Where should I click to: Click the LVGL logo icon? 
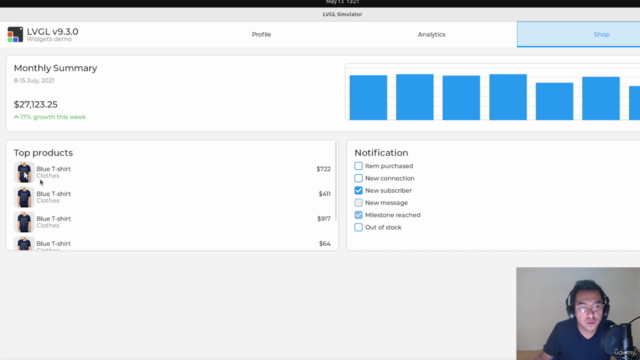click(15, 34)
